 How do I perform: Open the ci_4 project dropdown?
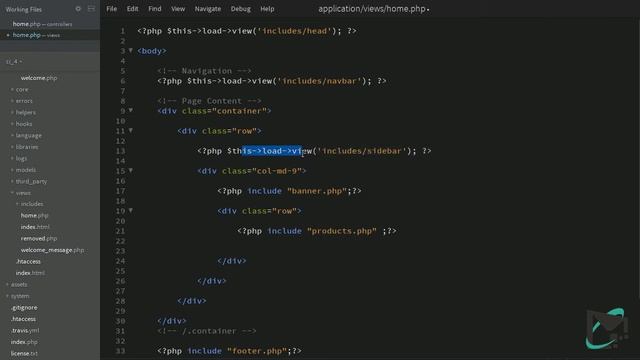tap(14, 62)
